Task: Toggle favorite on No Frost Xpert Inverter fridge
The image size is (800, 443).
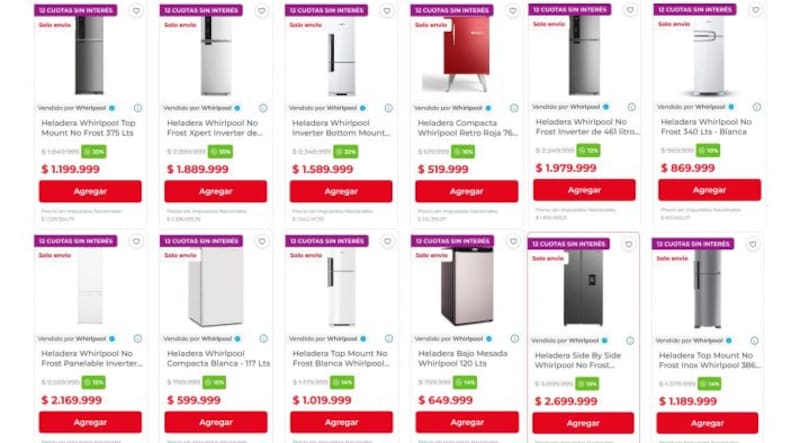Action: tap(261, 11)
